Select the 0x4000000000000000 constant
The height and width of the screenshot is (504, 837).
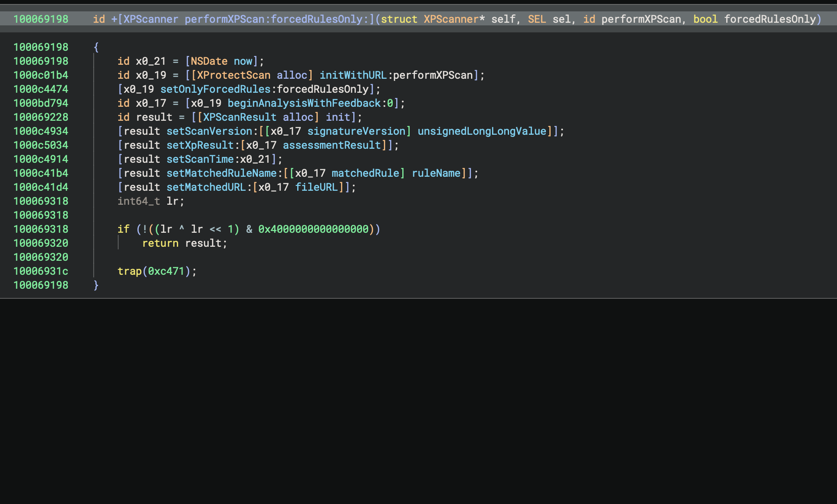click(313, 229)
